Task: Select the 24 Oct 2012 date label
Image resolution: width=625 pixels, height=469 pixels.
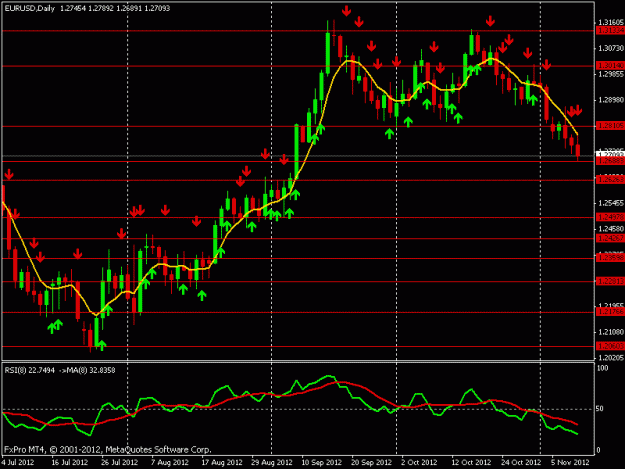Action: click(x=521, y=462)
